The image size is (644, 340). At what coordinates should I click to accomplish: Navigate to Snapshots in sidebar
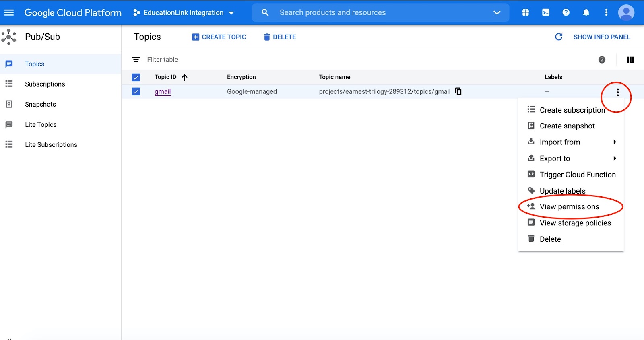[x=61, y=104]
